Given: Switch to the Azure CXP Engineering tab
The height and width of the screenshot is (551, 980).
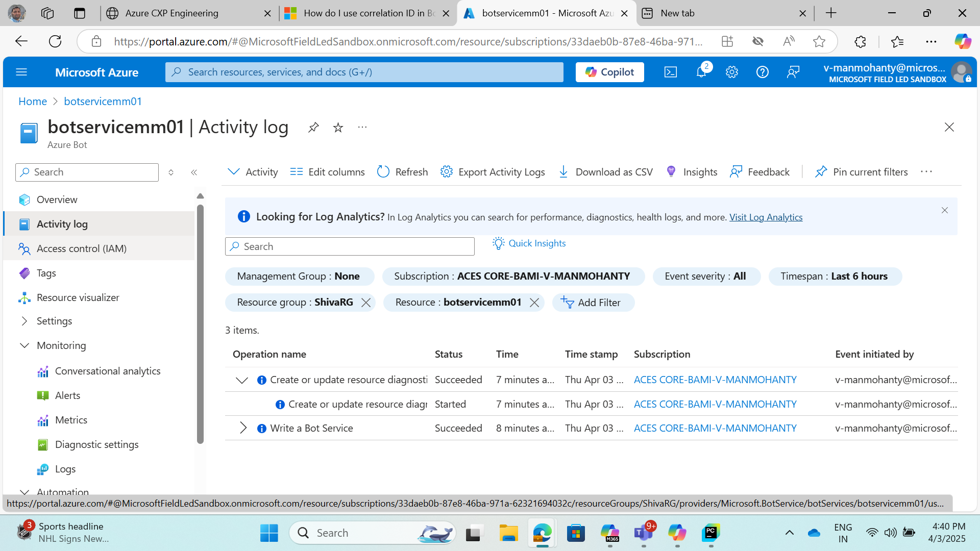Looking at the screenshot, I should click(189, 13).
